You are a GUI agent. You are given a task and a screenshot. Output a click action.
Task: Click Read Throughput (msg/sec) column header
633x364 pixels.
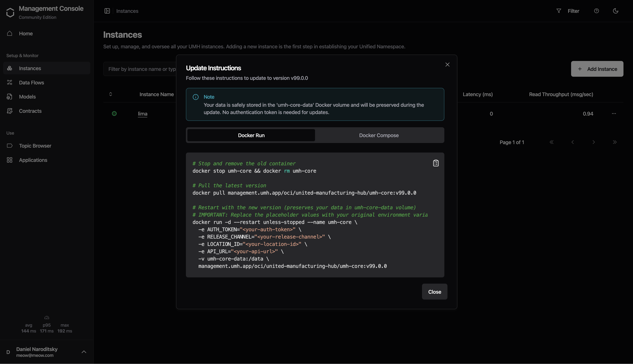tap(561, 94)
